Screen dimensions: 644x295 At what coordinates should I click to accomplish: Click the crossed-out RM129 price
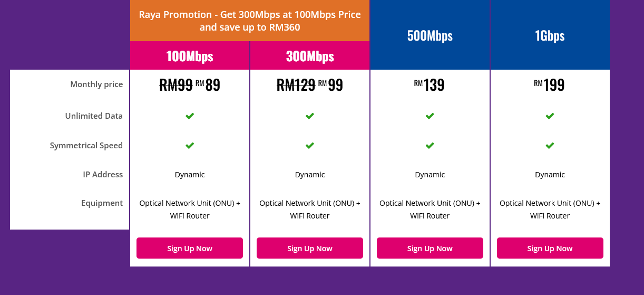296,85
